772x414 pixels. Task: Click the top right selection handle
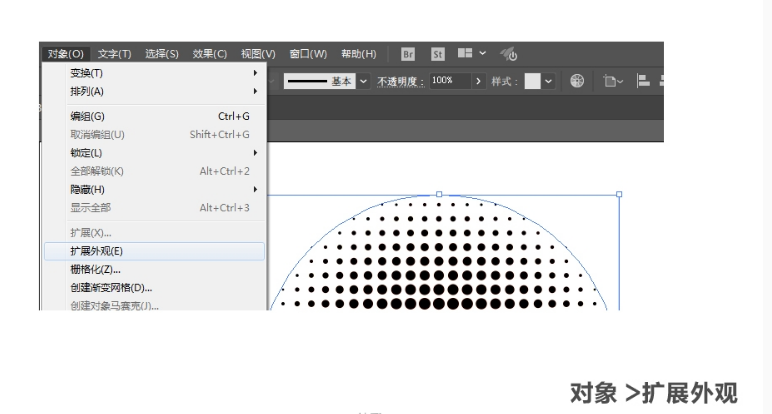click(619, 194)
